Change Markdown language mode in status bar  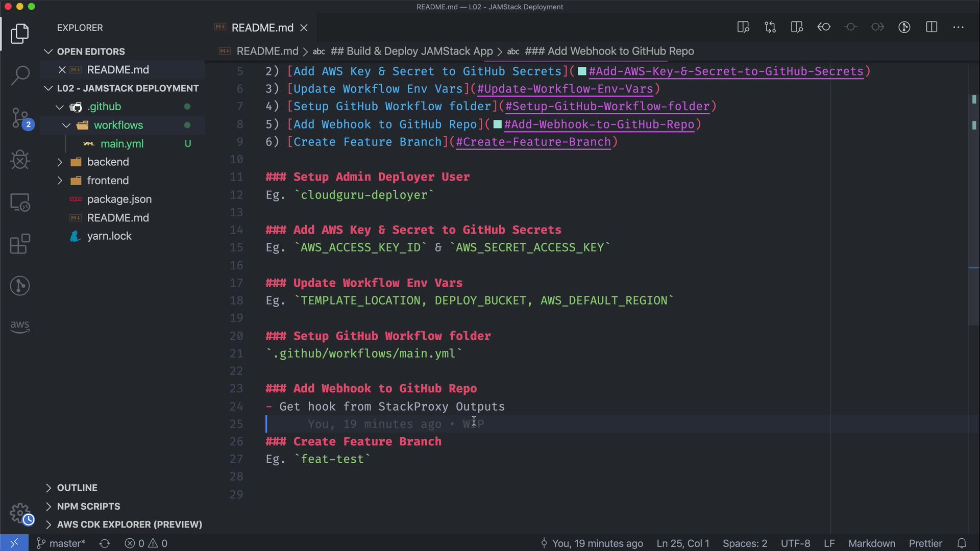point(871,543)
